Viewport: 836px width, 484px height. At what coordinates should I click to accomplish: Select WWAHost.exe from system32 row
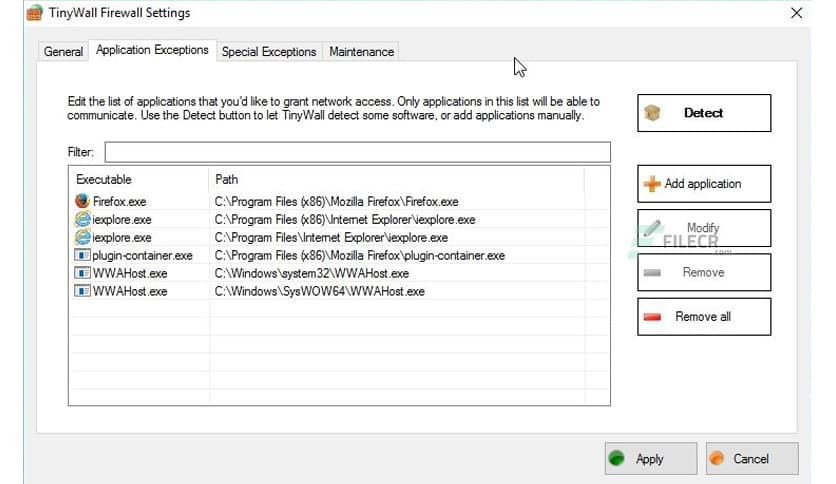point(130,273)
